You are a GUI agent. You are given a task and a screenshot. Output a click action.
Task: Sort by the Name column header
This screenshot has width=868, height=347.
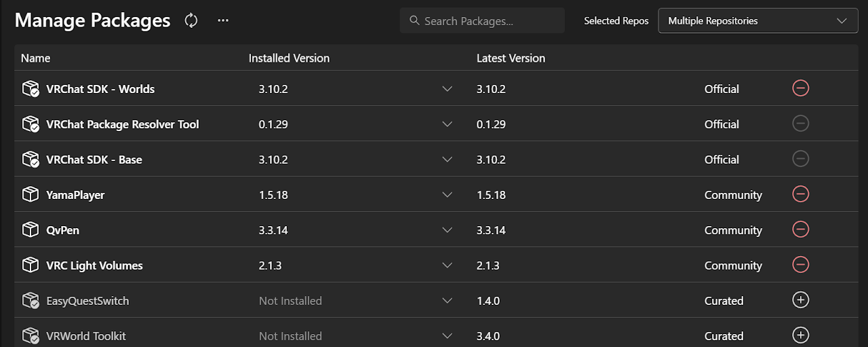pyautogui.click(x=35, y=58)
